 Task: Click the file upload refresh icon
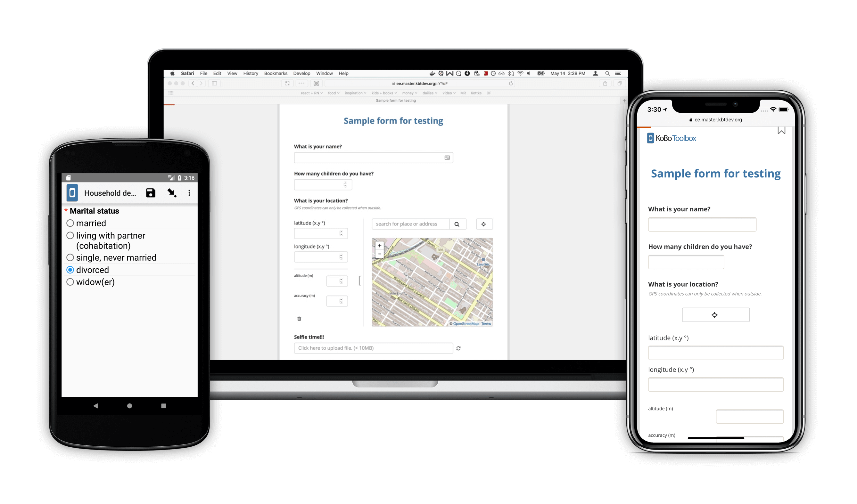click(x=458, y=349)
